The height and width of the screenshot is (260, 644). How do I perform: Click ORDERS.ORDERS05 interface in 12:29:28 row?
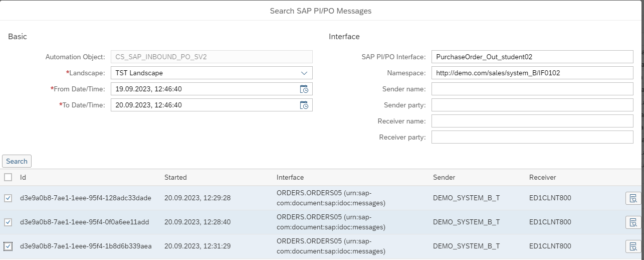coord(331,198)
